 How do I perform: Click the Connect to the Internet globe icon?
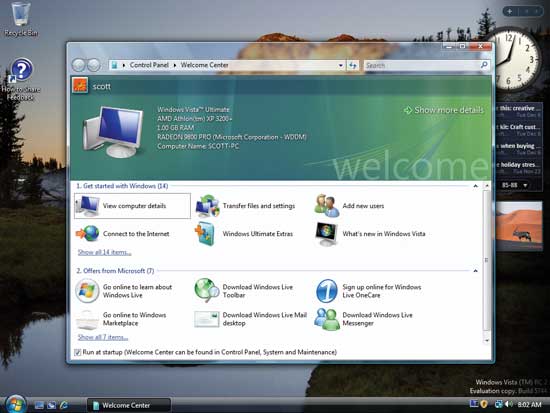88,234
